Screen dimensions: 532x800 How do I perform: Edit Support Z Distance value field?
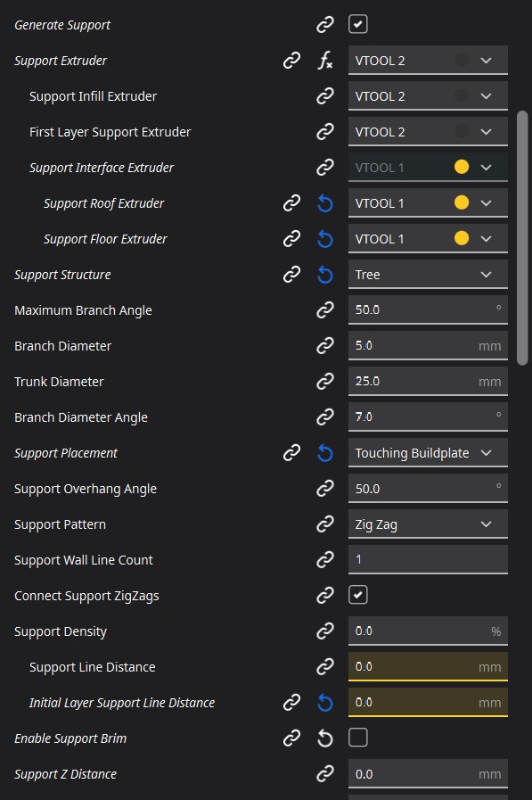click(x=428, y=774)
